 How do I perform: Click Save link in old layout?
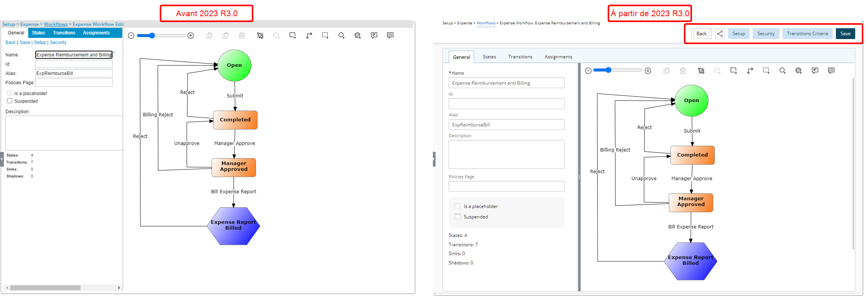[x=25, y=43]
